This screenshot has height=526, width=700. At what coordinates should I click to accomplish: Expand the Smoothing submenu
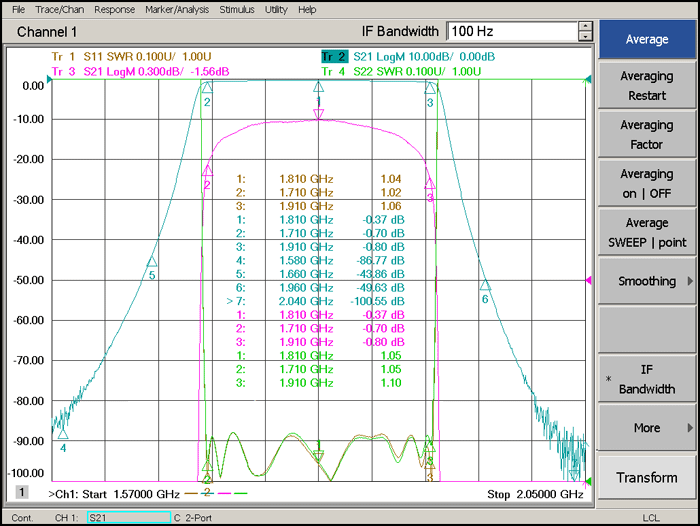(x=647, y=281)
